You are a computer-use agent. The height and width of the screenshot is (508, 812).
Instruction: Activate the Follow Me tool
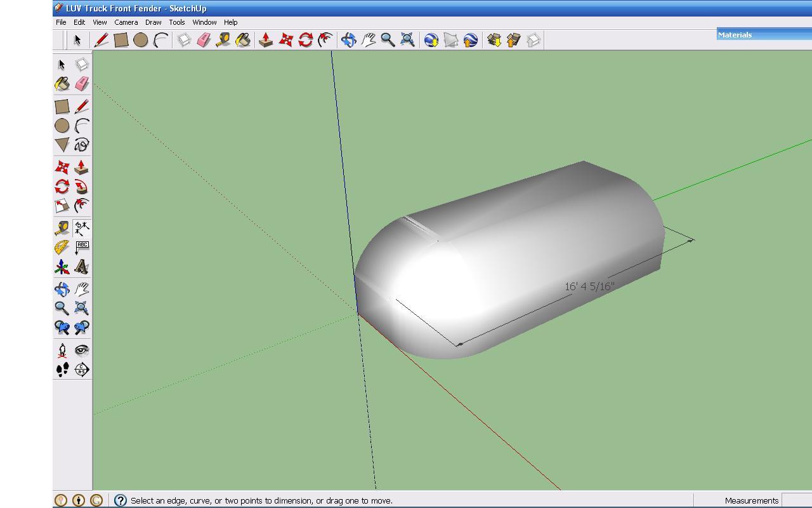coord(82,187)
